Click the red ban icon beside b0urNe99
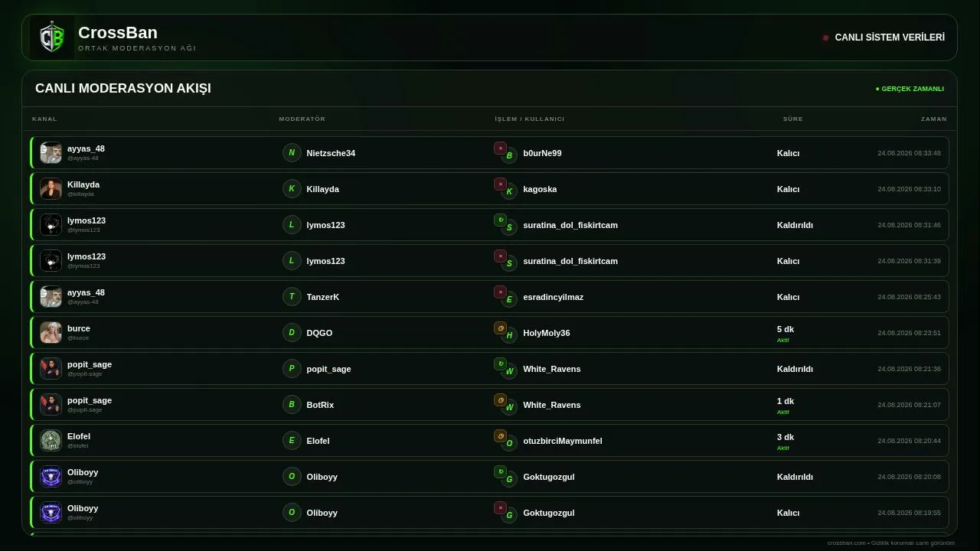 tap(500, 148)
